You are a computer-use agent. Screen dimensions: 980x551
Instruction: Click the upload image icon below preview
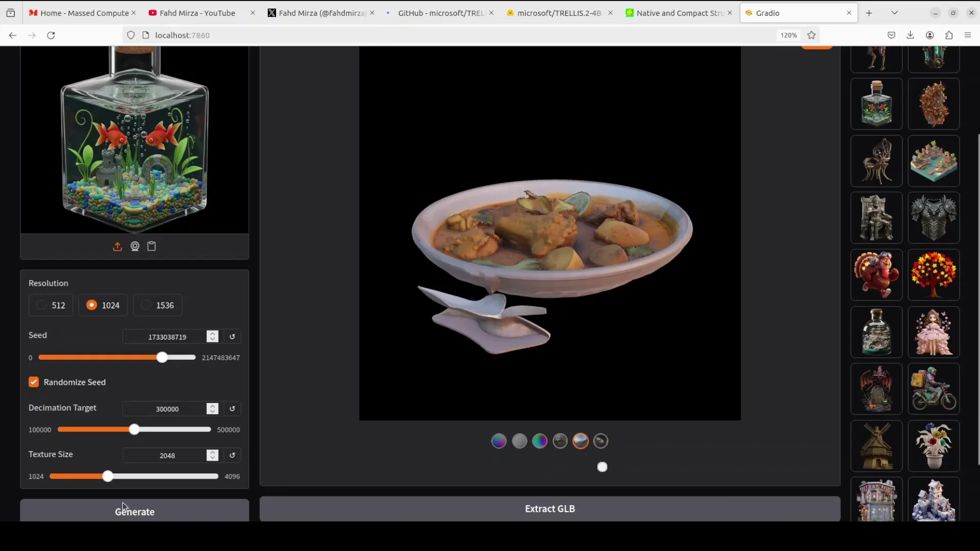point(117,247)
